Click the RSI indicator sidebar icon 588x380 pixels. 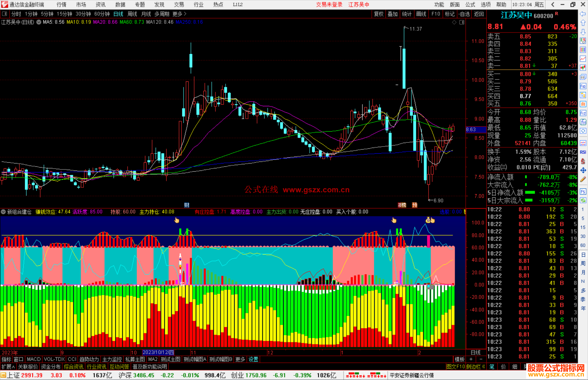point(583,152)
